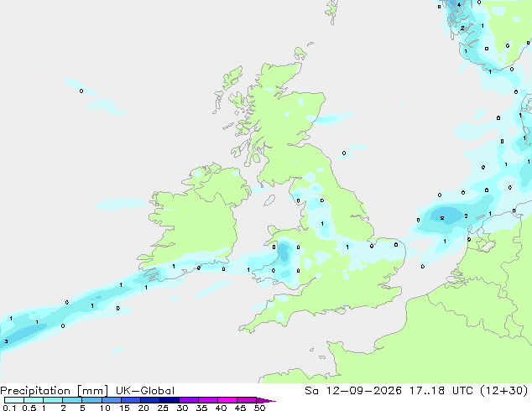Click the forecast offset '(12+30)' label
This screenshot has height=411, width=532.
[504, 391]
